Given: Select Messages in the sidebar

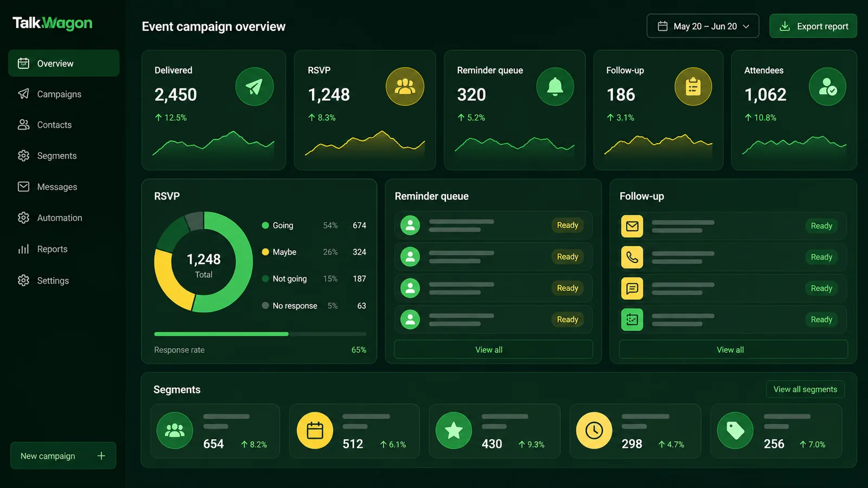Looking at the screenshot, I should pos(63,187).
